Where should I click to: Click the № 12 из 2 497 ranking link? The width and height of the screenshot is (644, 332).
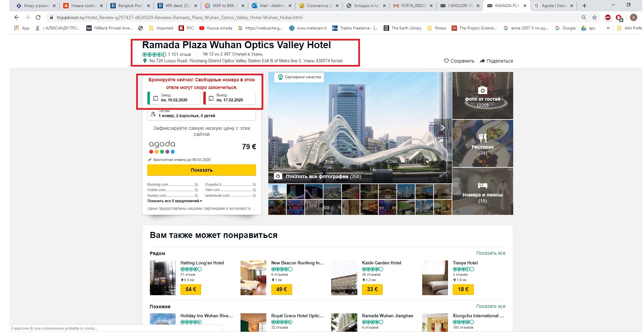[x=233, y=54]
